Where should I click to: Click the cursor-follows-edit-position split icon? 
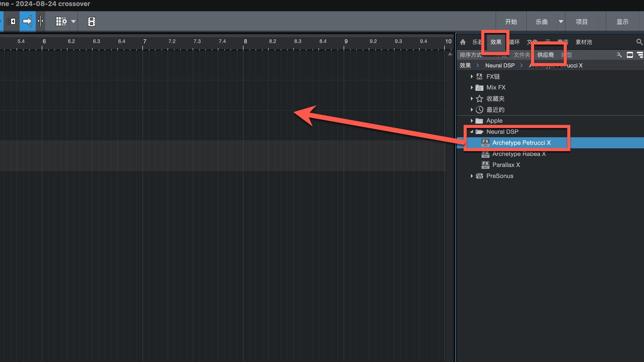(x=41, y=21)
